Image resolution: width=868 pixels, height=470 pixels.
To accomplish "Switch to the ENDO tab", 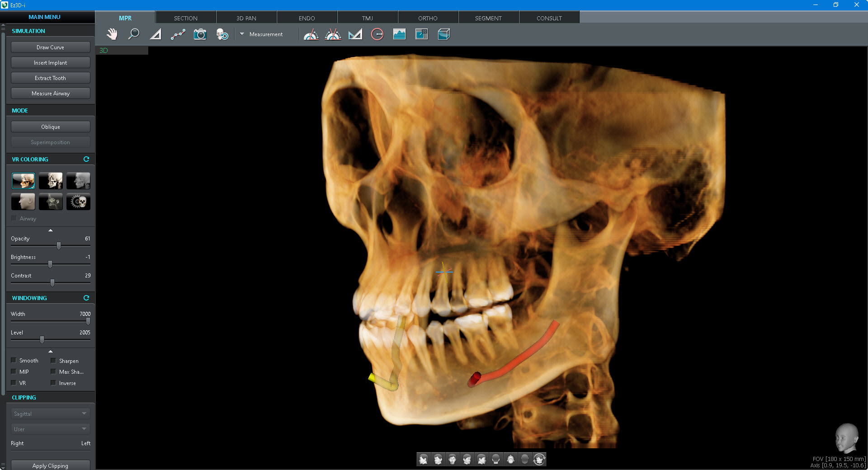I will [307, 18].
